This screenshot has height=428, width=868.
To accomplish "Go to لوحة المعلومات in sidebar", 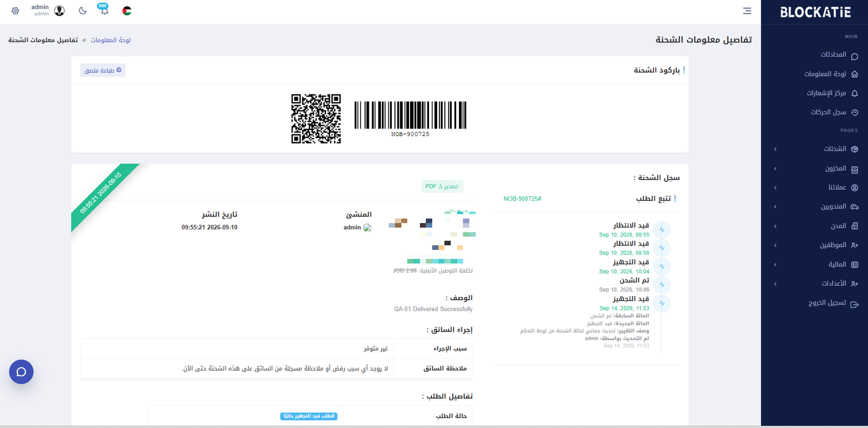I will point(825,74).
